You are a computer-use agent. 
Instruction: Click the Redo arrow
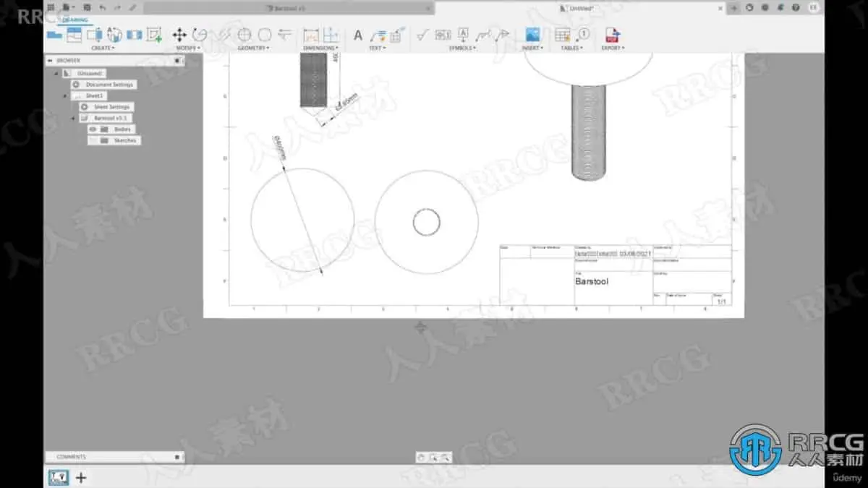click(117, 7)
